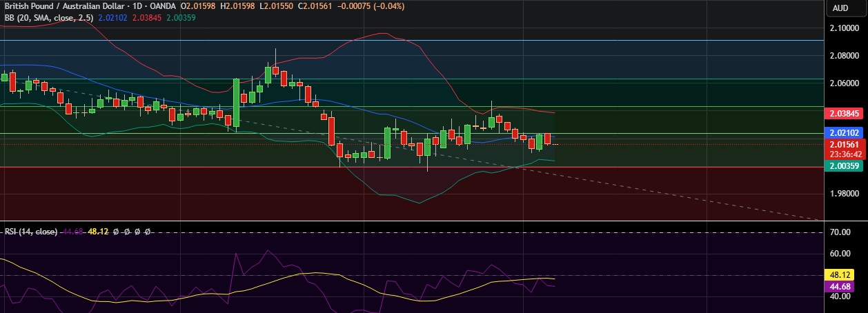Click the 70.00 RSI scale value

(840, 232)
